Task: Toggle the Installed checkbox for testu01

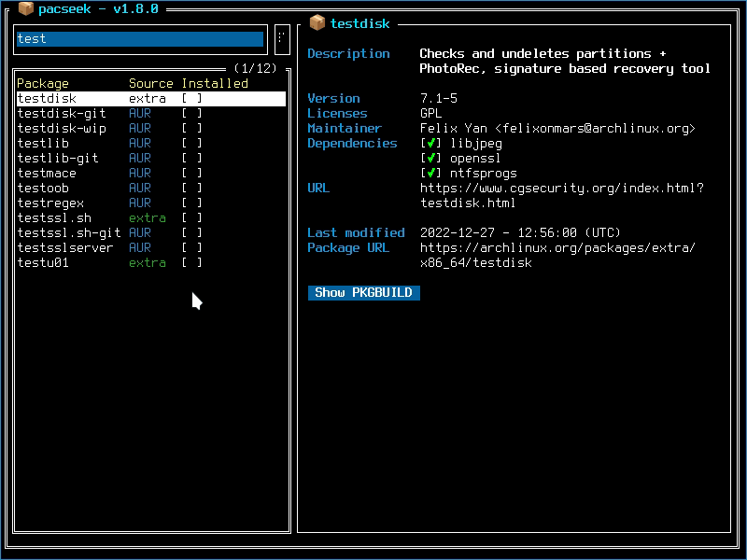Action: [x=190, y=262]
